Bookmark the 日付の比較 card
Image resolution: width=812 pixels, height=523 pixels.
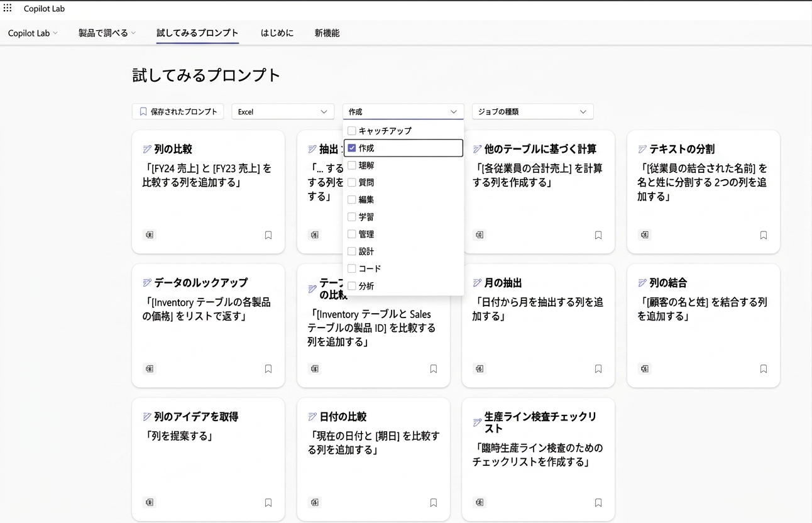coord(434,503)
